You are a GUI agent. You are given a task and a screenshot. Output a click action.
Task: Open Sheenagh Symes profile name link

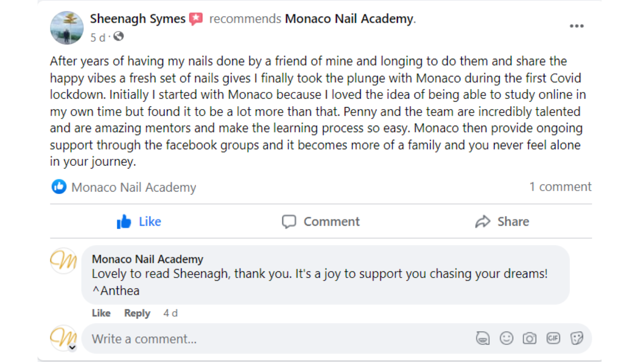[138, 19]
